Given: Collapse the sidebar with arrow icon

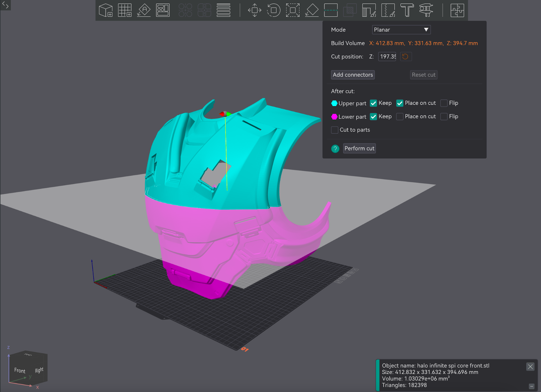Looking at the screenshot, I should (5, 5).
